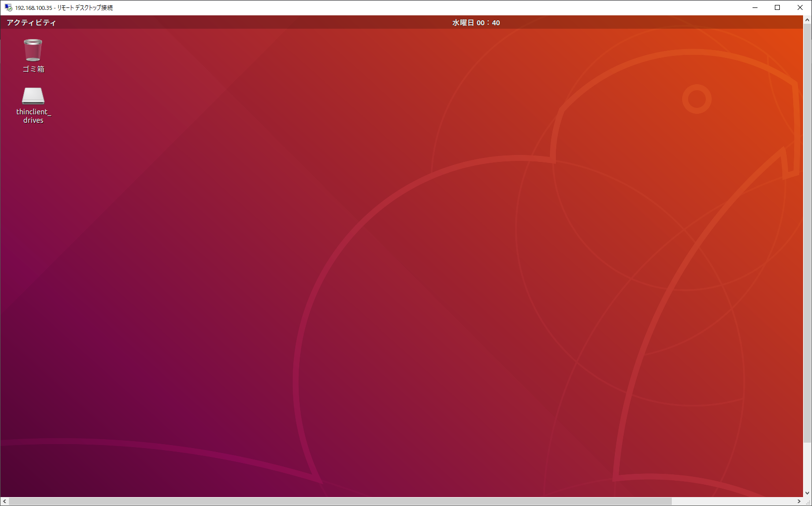Open the clock showing 水曜日 00:40
The image size is (812, 506).
tap(476, 23)
